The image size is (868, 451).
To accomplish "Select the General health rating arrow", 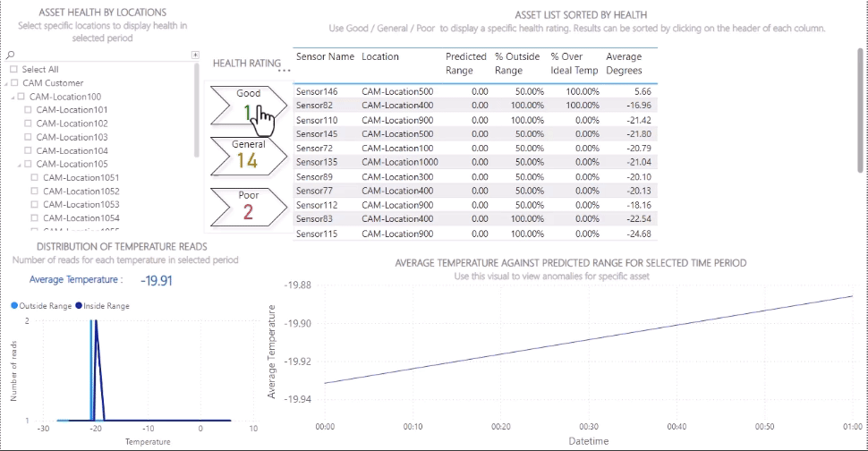I will click(248, 154).
